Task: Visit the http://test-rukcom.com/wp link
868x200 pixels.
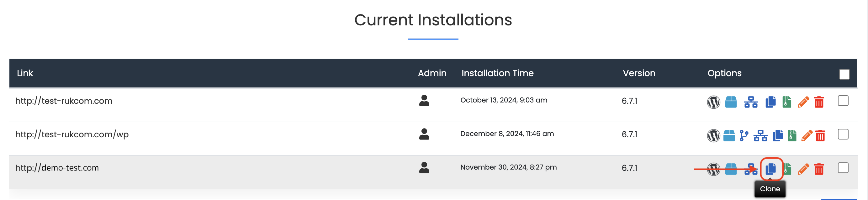Action: [x=72, y=135]
